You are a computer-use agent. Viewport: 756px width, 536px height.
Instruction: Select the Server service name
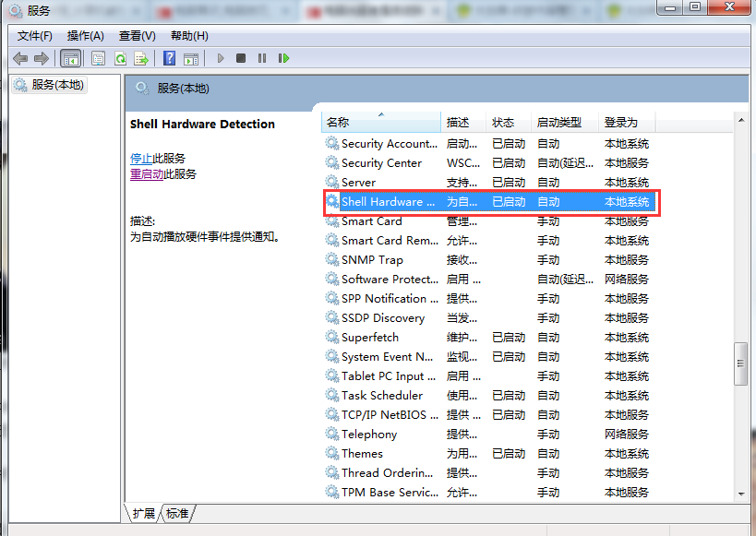pyautogui.click(x=358, y=182)
